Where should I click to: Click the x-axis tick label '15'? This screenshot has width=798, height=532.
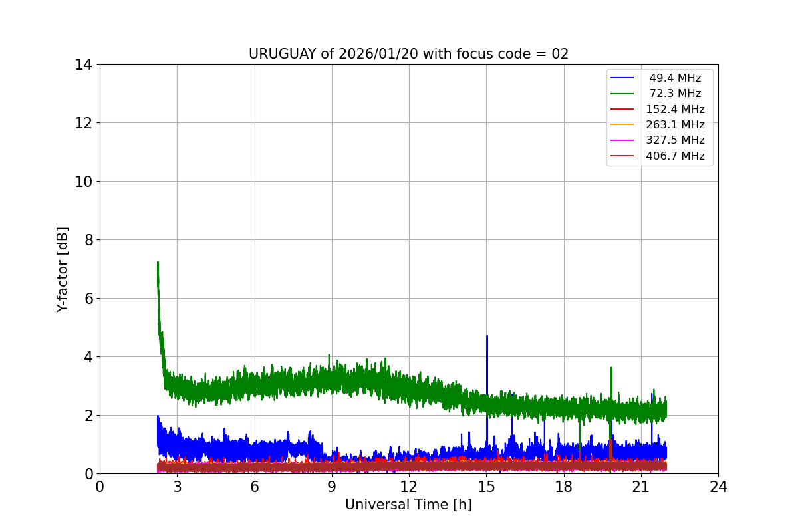[486, 487]
